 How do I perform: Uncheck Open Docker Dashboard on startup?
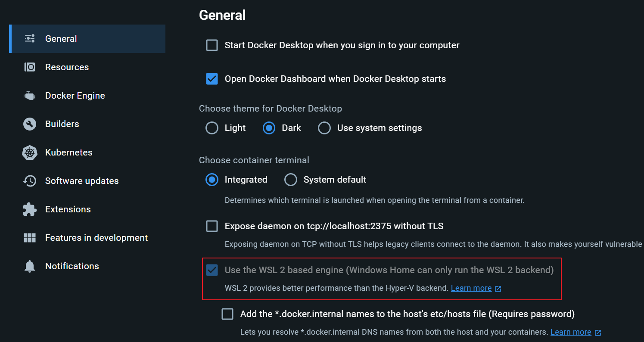212,79
